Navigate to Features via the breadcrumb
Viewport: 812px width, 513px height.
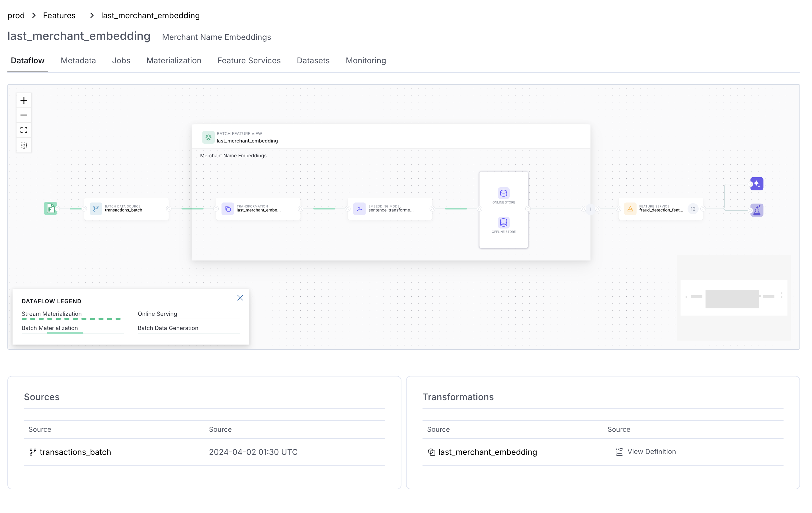(59, 15)
